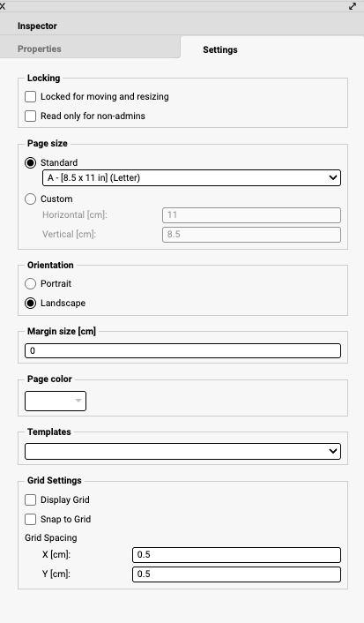Viewport: 364px width, 623px height.
Task: Click the Margin size input field
Action: [x=182, y=351]
